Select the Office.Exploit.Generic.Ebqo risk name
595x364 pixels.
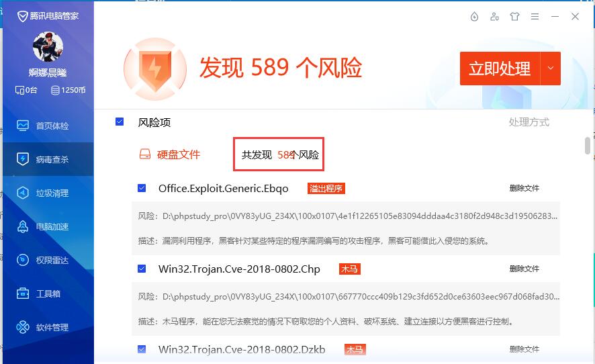click(223, 189)
